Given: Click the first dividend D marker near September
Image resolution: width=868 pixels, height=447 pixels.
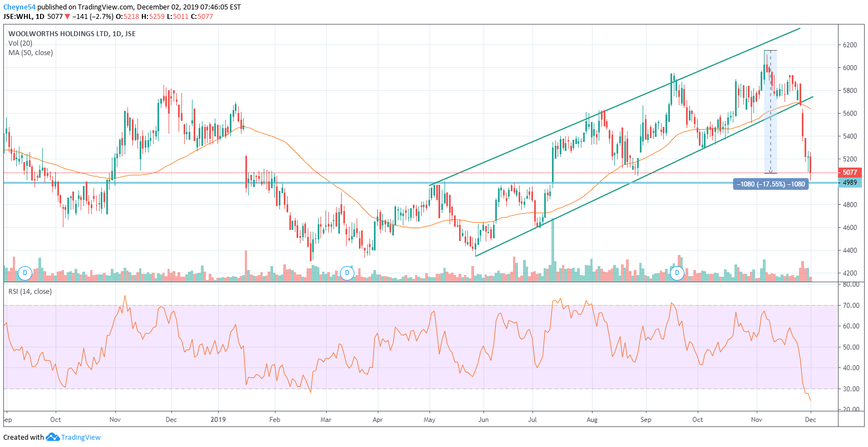Looking at the screenshot, I should (24, 273).
